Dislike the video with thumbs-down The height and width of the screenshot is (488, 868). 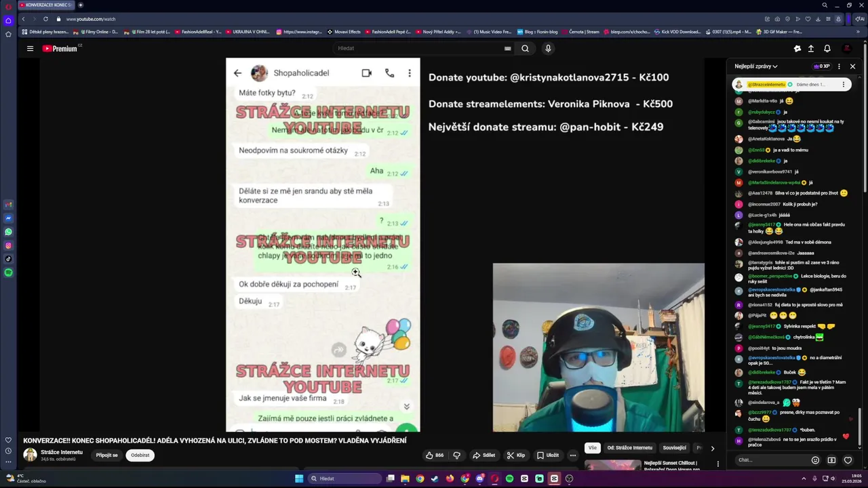point(457,455)
